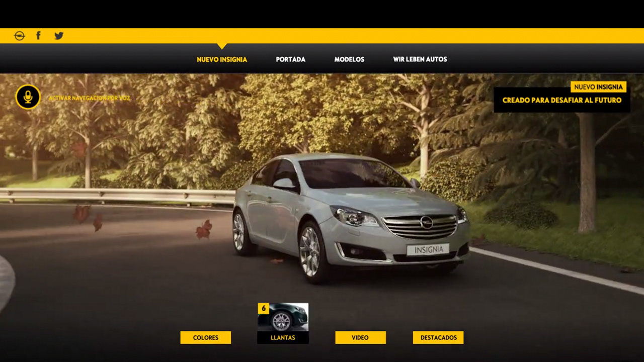Click the Destacados button

(x=438, y=337)
